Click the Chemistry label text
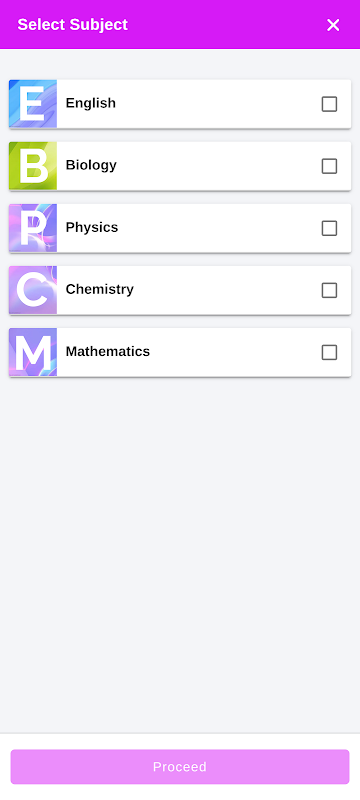The image size is (360, 800). [99, 289]
